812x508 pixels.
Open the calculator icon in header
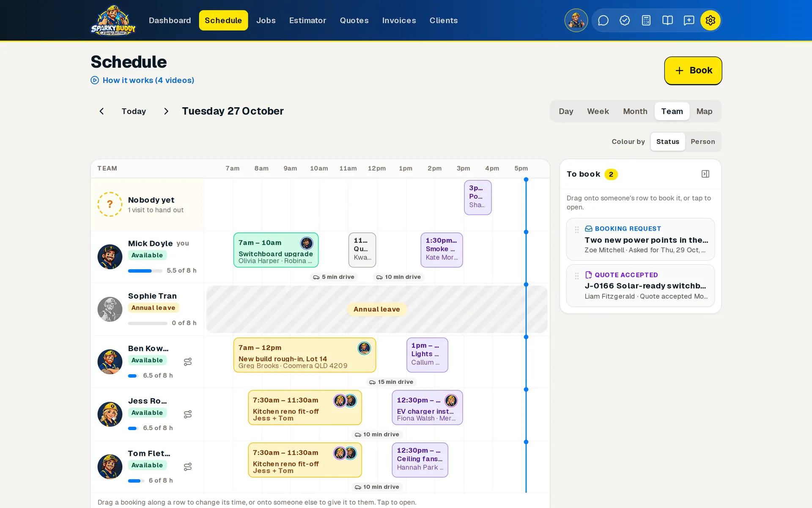646,20
